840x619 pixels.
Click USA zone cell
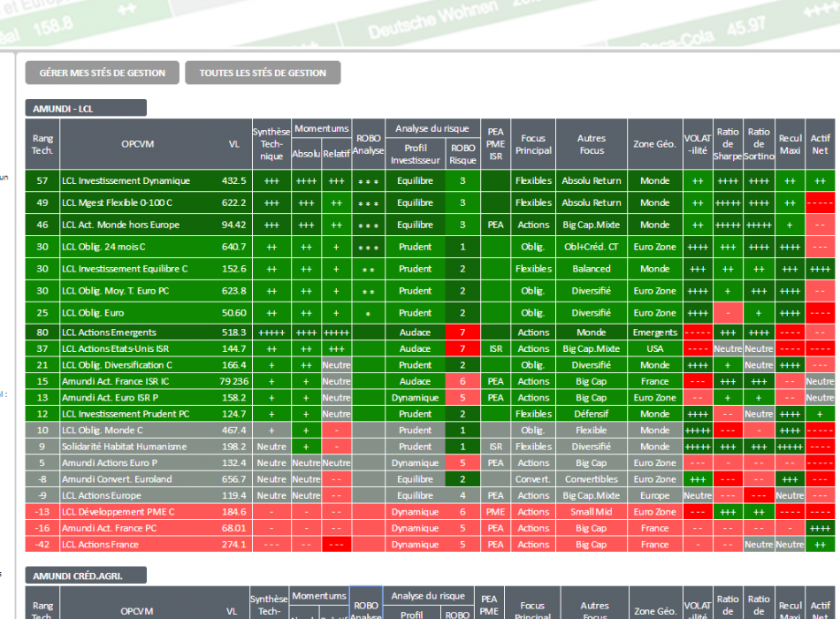[654, 348]
